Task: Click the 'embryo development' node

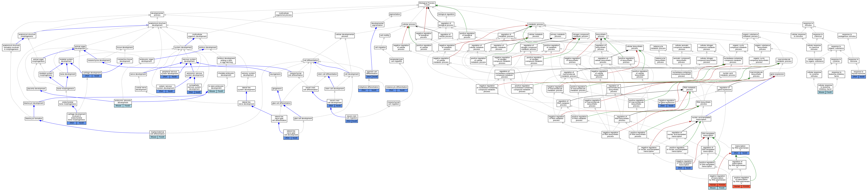Action: click(x=208, y=48)
